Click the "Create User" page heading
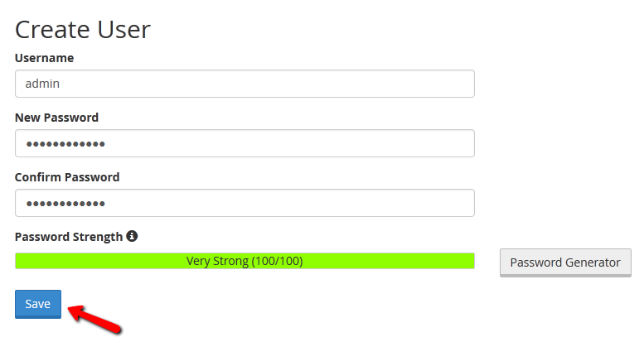Viewport: 644px width, 342px height. pyautogui.click(x=83, y=30)
